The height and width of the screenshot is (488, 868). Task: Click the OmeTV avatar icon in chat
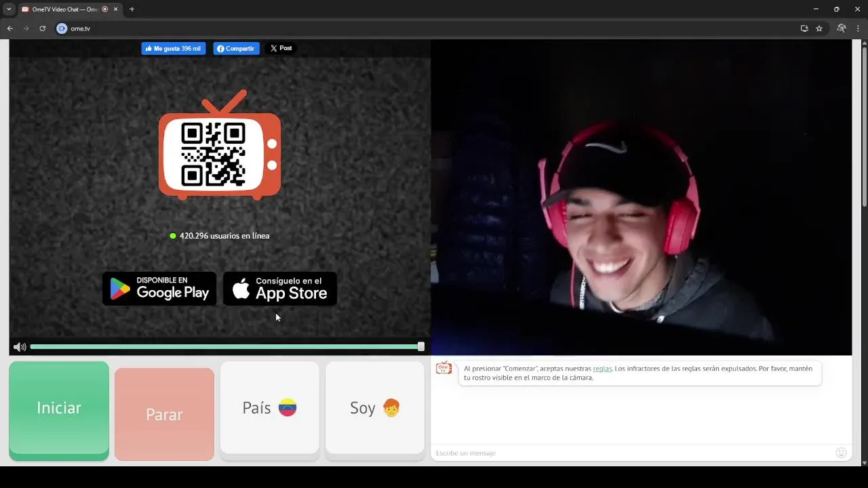click(444, 368)
